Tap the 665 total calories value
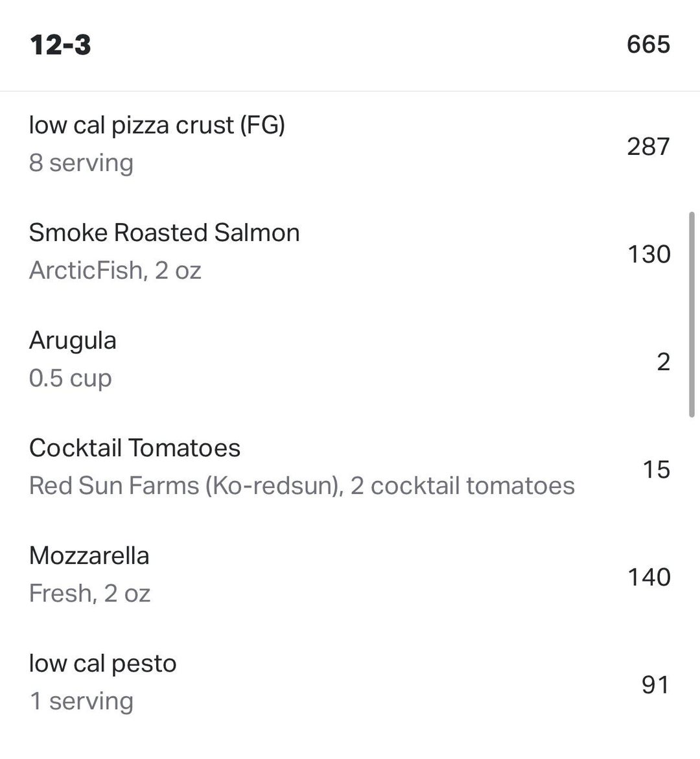 point(648,44)
